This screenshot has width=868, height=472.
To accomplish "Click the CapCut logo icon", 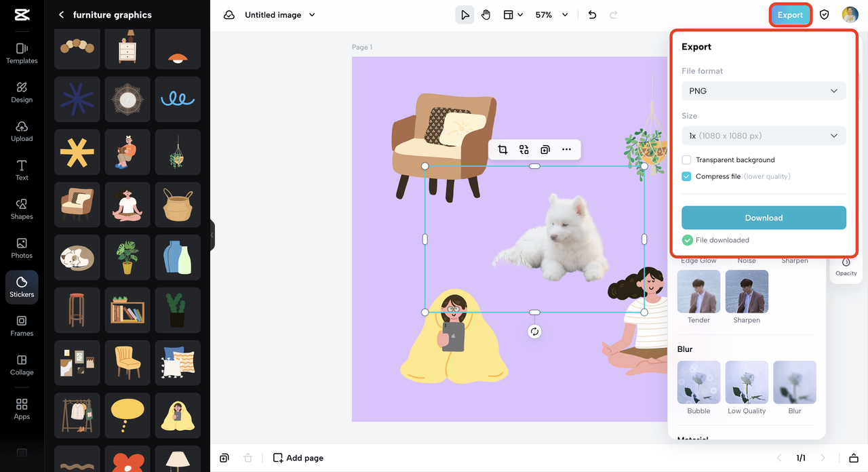I will (x=22, y=15).
